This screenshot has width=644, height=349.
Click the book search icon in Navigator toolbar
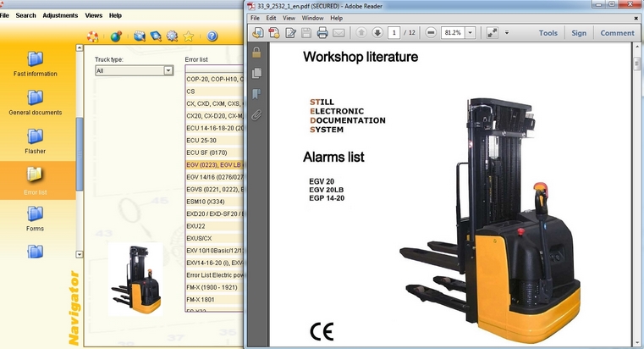pos(156,36)
